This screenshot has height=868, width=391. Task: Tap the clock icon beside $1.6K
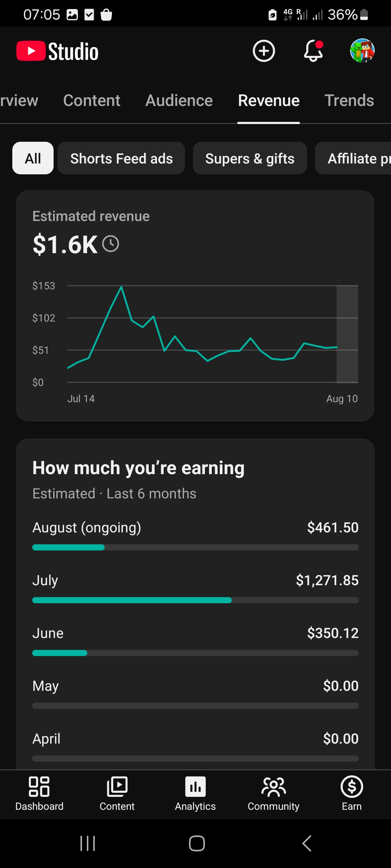pos(110,244)
